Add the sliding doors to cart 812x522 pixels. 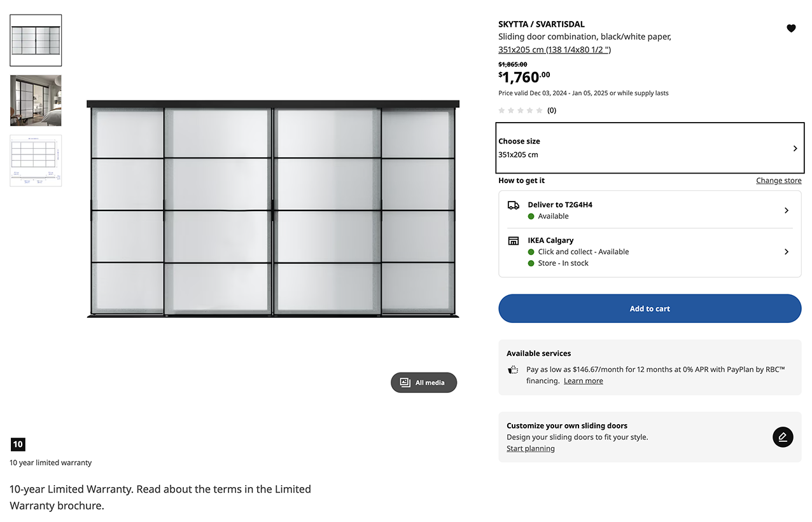point(649,308)
